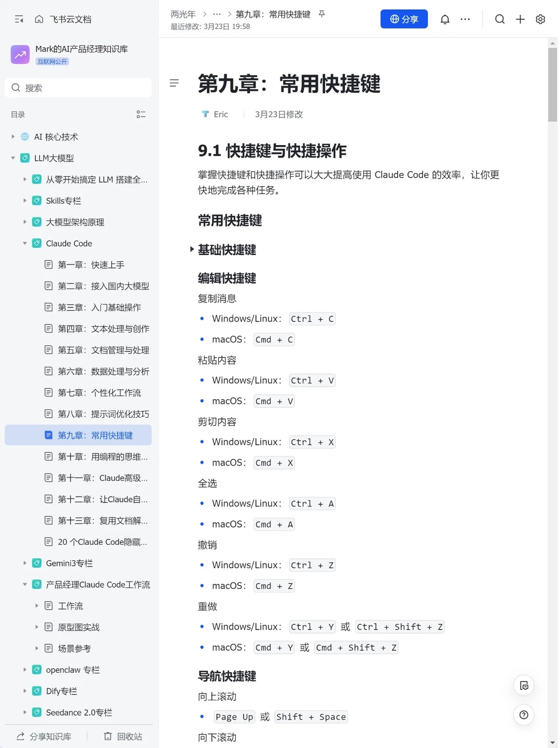Open the notifications bell

(x=445, y=19)
